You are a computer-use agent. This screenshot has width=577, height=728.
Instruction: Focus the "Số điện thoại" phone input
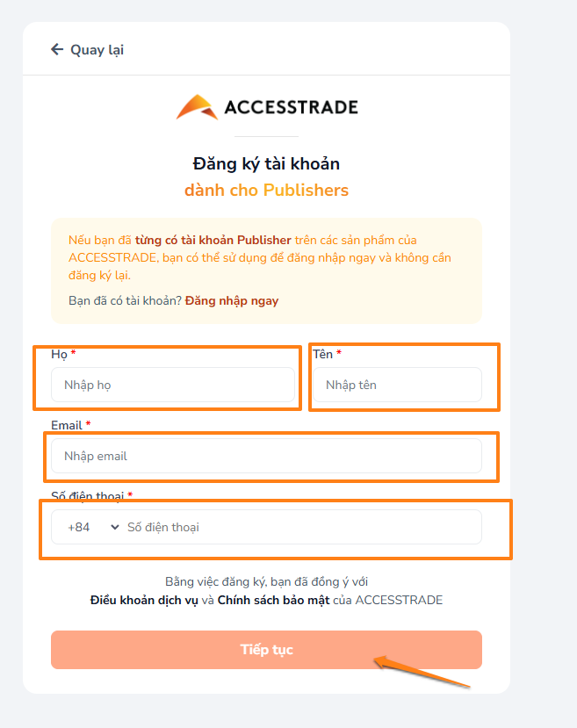(302, 528)
